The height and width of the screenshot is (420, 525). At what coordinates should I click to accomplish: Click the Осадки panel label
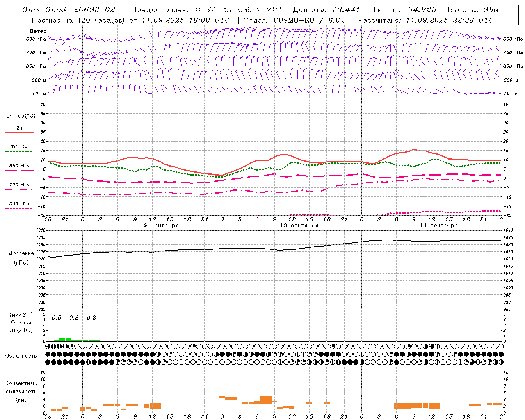[x=21, y=322]
